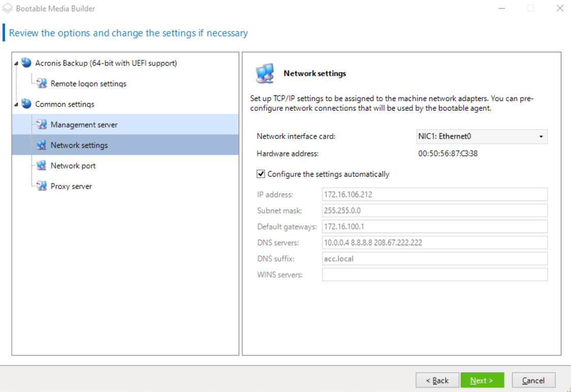The height and width of the screenshot is (392, 571).
Task: Click the Proxy server tree icon
Action: [x=42, y=186]
